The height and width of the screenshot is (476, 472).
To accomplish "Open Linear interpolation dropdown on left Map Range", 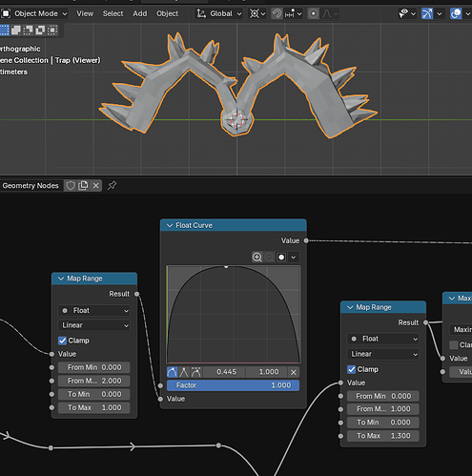I will pyautogui.click(x=94, y=325).
